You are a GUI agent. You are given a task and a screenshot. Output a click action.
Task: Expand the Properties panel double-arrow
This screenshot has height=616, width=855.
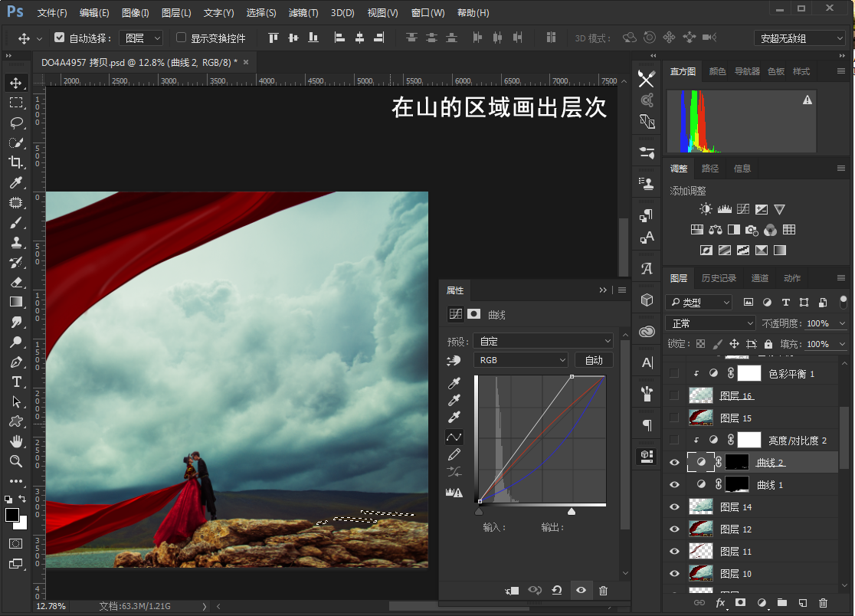coord(603,290)
